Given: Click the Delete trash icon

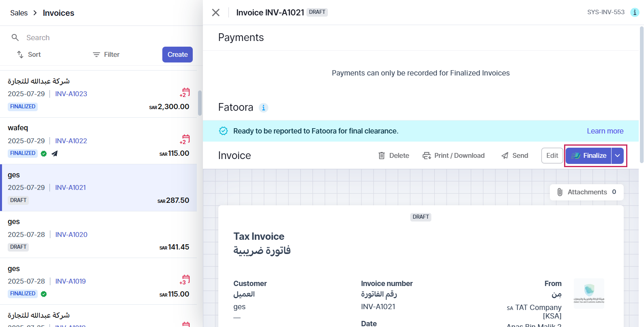Looking at the screenshot, I should click(381, 155).
